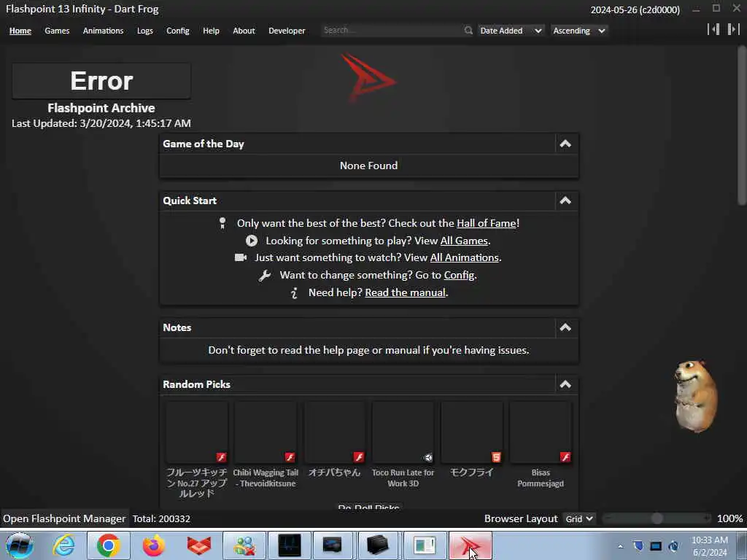The width and height of the screenshot is (747, 560).
Task: Open the Ascending order dropdown
Action: [x=578, y=31]
